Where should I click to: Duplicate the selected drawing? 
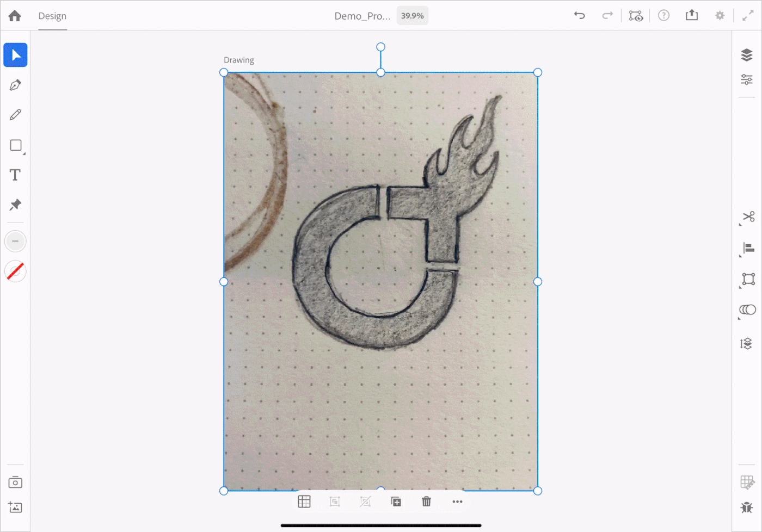[396, 502]
